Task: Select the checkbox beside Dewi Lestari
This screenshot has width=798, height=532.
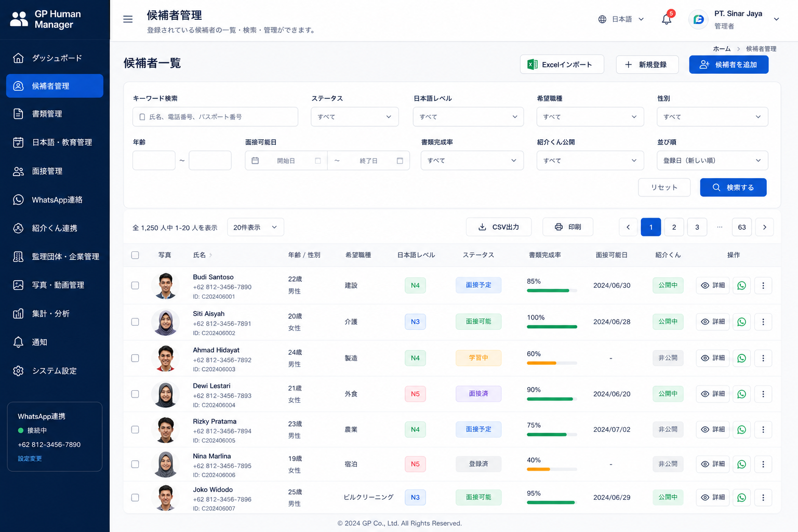Action: click(135, 394)
